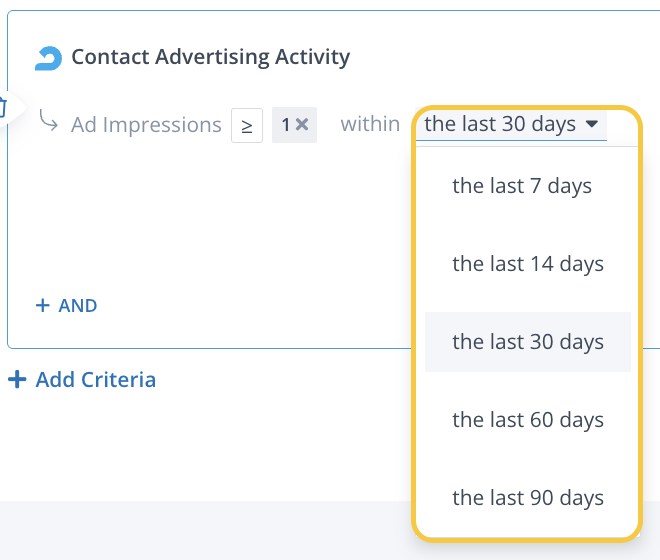Remove the value 1 with its x icon

click(x=302, y=125)
